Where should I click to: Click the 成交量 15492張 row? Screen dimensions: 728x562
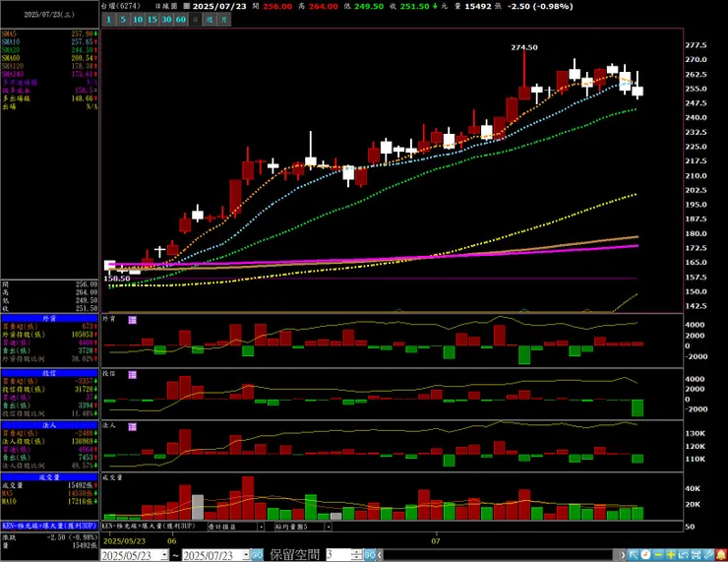49,485
